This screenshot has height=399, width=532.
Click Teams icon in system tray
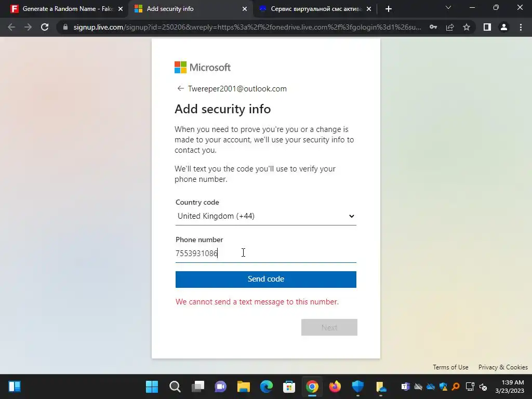[x=405, y=387]
